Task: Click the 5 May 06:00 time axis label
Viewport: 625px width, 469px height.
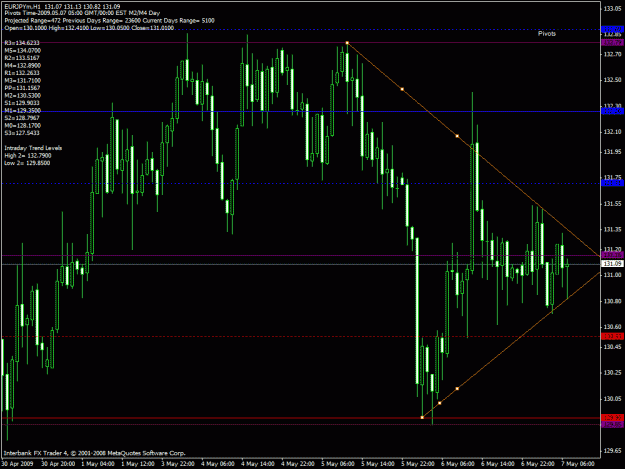Action: 338,464
